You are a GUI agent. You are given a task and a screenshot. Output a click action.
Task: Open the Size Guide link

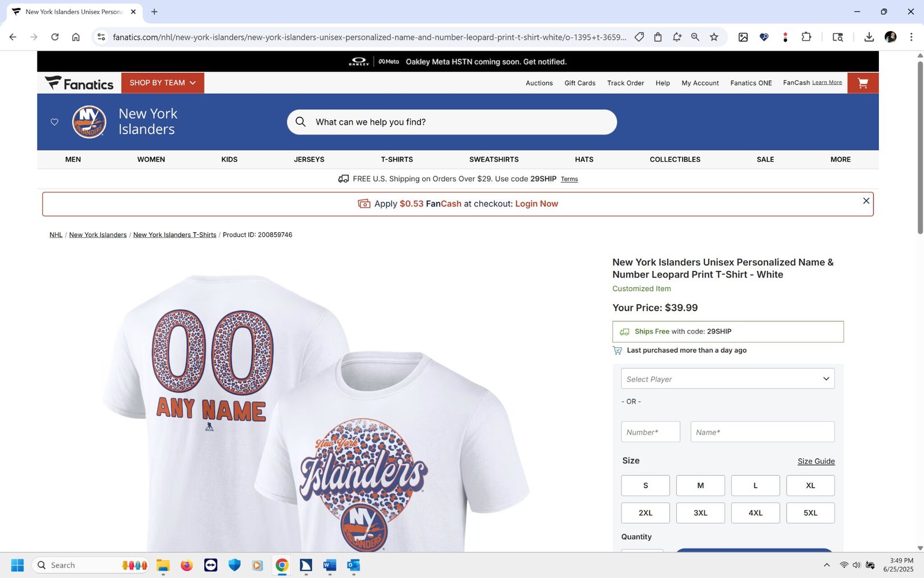pyautogui.click(x=816, y=461)
